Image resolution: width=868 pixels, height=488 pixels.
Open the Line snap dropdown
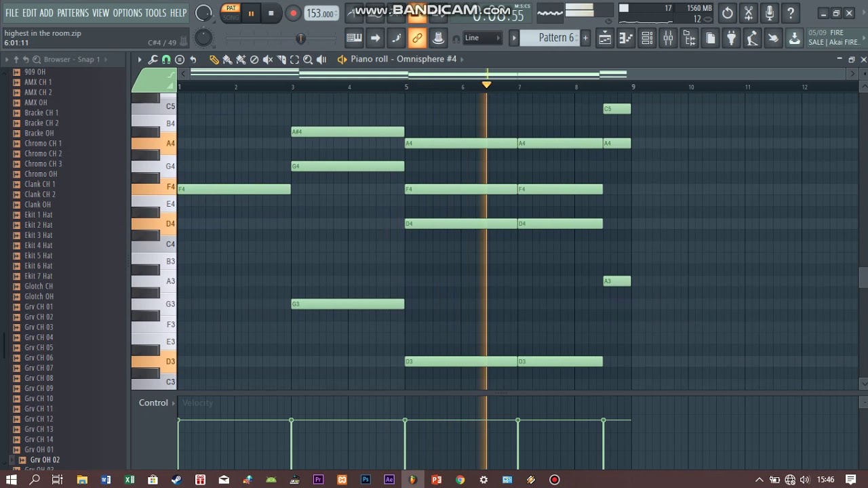[482, 38]
